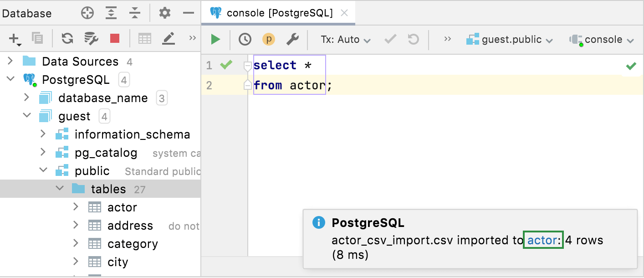The image size is (644, 278).
Task: Expand the pg_catalog schema node
Action: click(43, 152)
